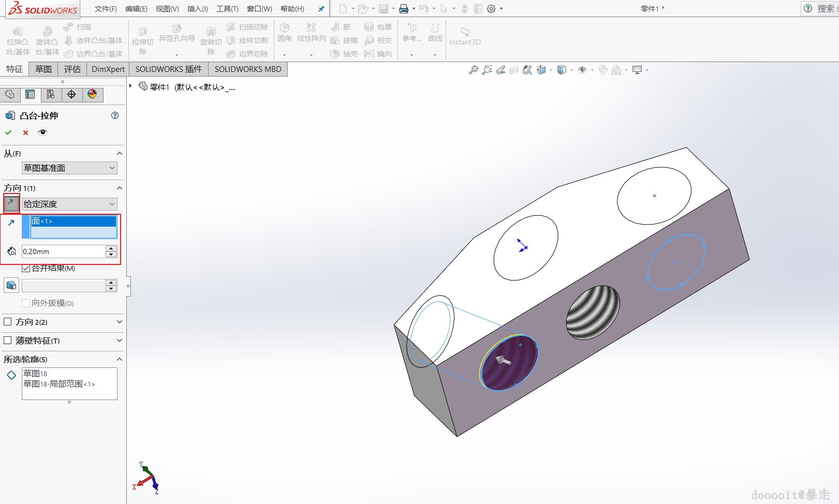Switch to the 草图 tab

(43, 69)
